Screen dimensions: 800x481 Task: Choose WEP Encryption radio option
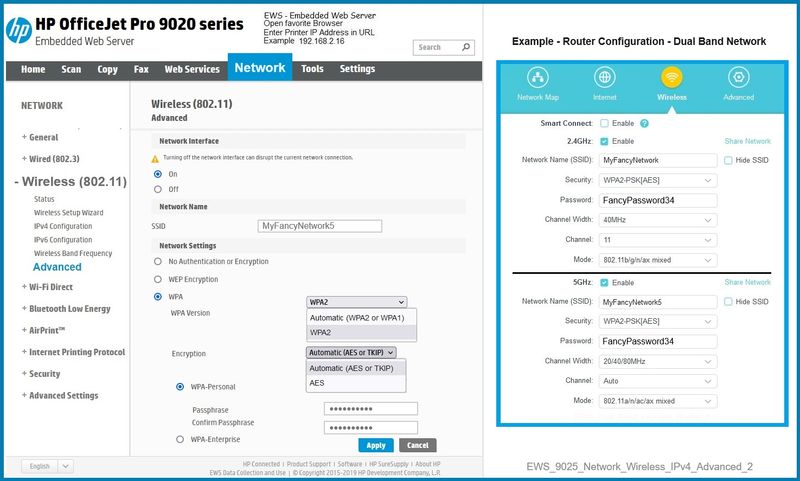coord(158,280)
